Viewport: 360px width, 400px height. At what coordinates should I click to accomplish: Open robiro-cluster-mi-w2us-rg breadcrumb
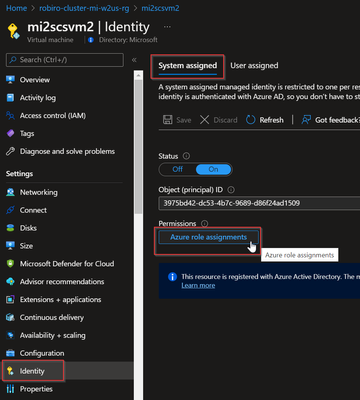[84, 8]
